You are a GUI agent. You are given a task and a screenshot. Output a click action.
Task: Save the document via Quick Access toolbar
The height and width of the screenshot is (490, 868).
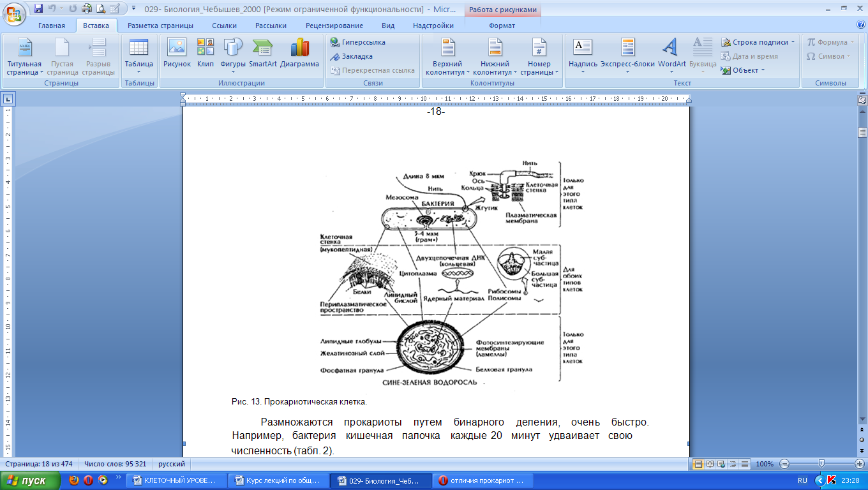(39, 8)
